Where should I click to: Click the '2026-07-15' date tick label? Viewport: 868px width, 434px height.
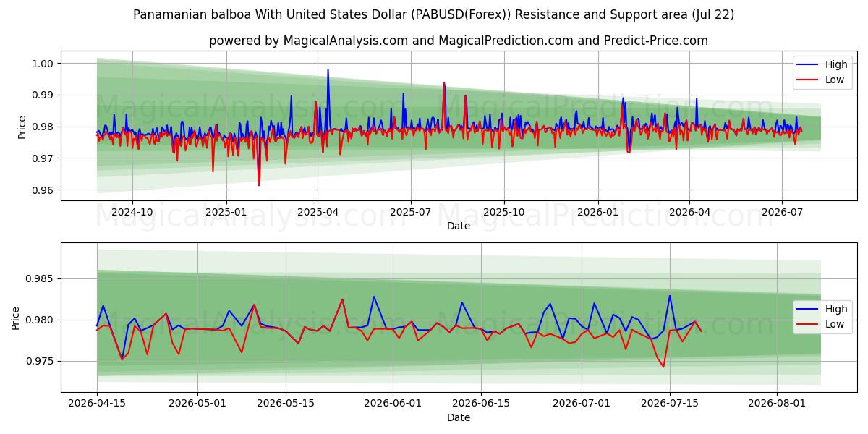tap(670, 404)
